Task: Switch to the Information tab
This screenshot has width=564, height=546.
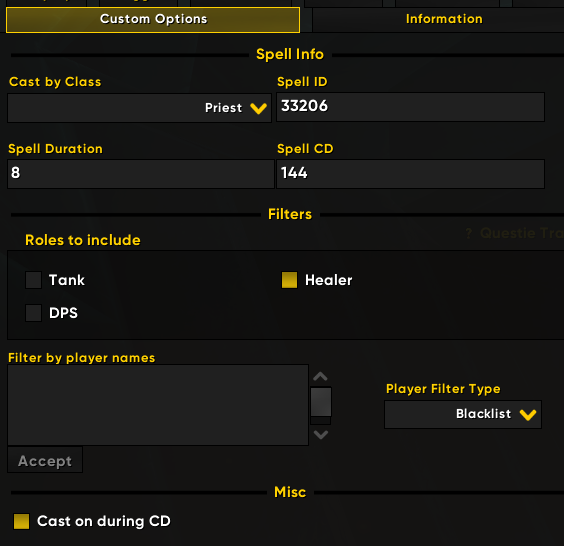Action: pos(444,19)
